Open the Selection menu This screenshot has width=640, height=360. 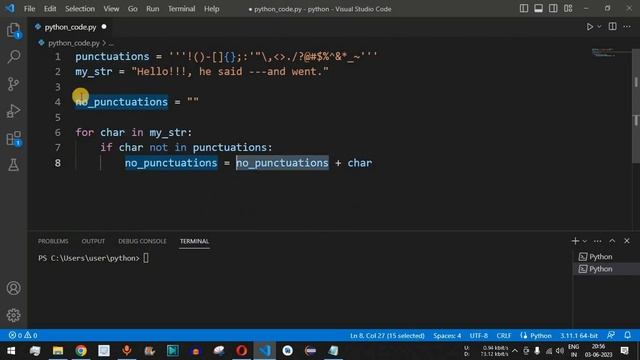pyautogui.click(x=80, y=9)
